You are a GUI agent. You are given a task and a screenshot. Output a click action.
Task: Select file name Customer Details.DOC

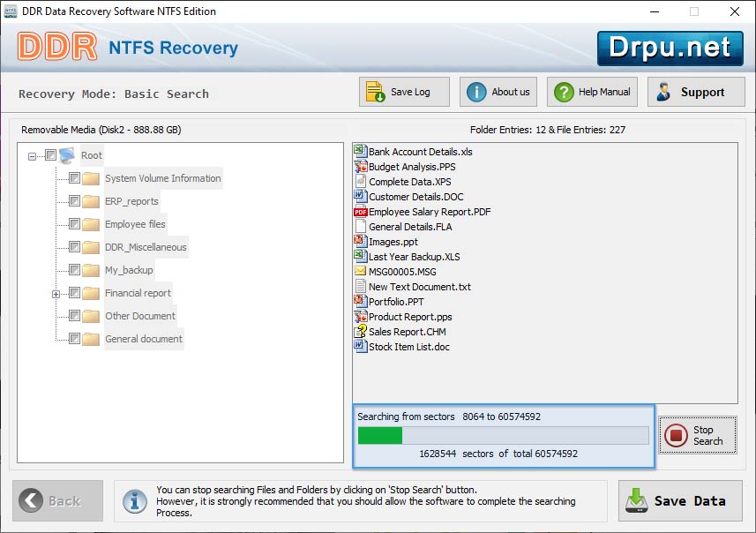pos(416,197)
